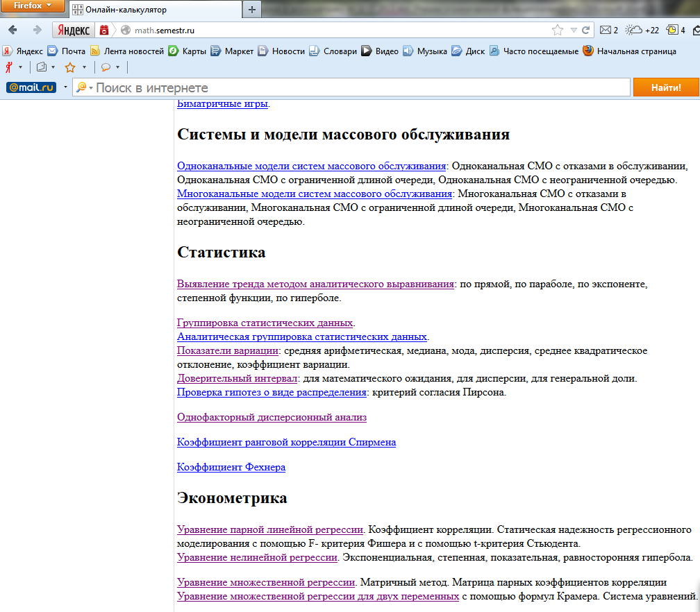Open Уравнение нелинейной регрессии link
The image size is (700, 612).
(x=257, y=557)
